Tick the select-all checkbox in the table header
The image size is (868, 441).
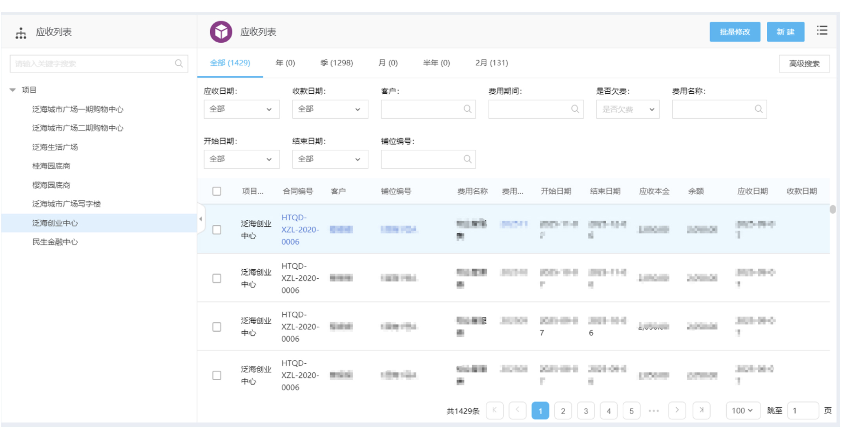(217, 191)
